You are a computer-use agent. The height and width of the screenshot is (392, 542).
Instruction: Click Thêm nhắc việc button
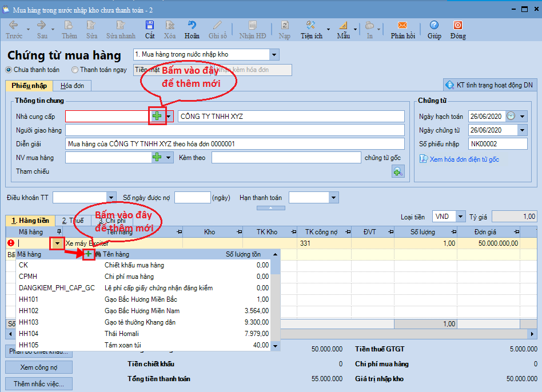(39, 383)
